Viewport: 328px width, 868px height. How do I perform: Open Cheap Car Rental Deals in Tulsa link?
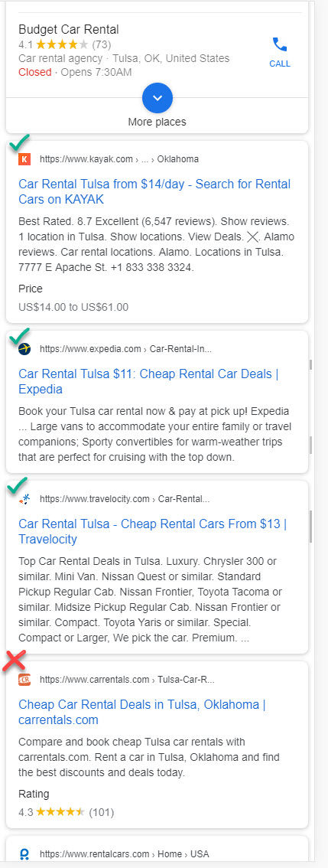coord(142,712)
